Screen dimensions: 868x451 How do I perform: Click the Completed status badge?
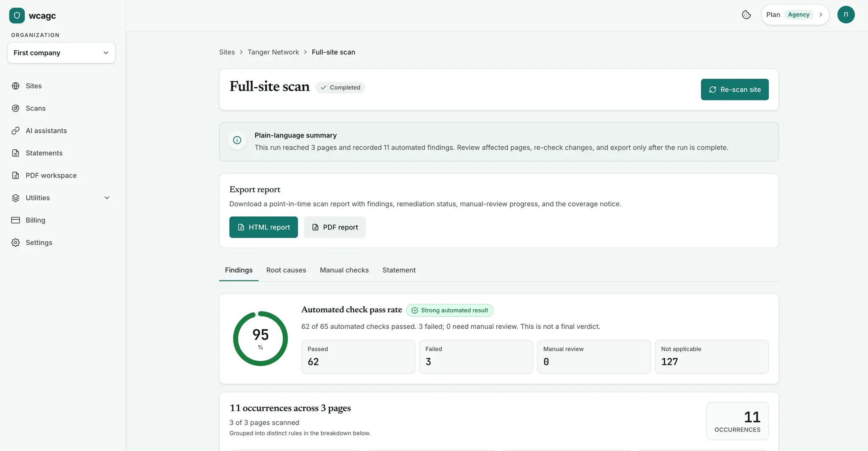340,87
